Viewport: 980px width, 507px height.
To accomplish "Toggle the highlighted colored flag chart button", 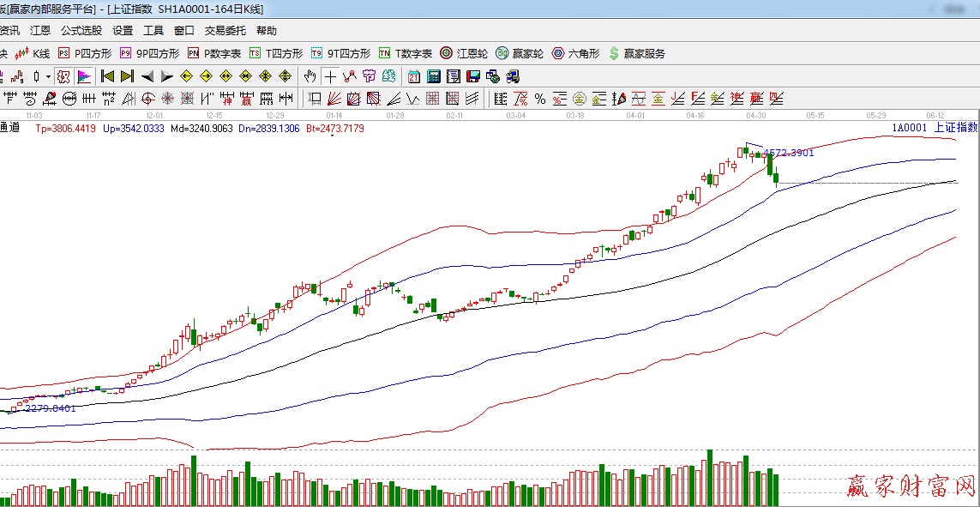I will click(x=84, y=76).
